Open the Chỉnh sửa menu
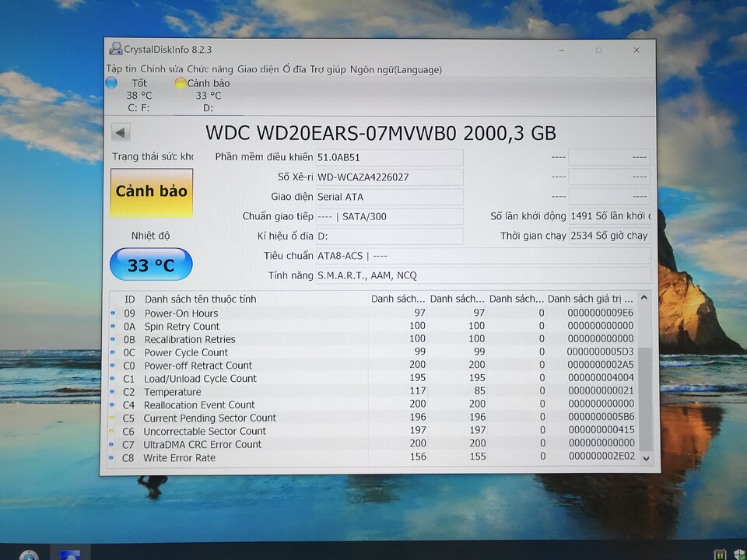Screen dimensions: 747x560 click(x=161, y=69)
